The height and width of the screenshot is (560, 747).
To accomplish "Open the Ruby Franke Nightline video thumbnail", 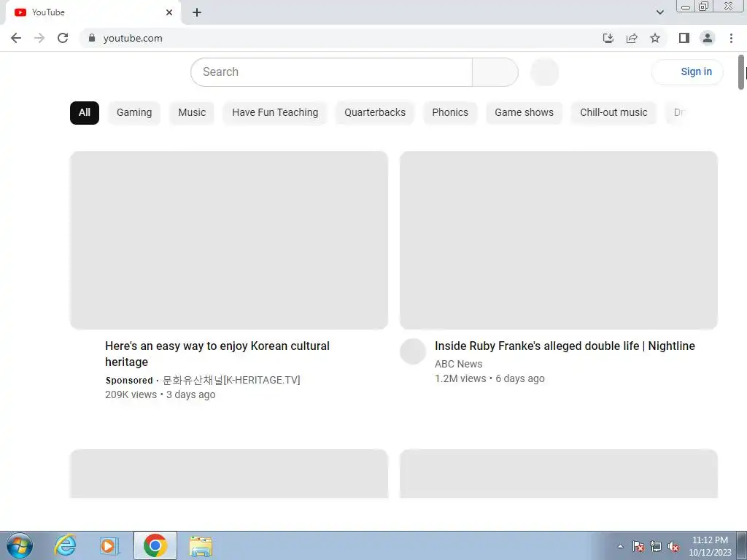I will [559, 241].
